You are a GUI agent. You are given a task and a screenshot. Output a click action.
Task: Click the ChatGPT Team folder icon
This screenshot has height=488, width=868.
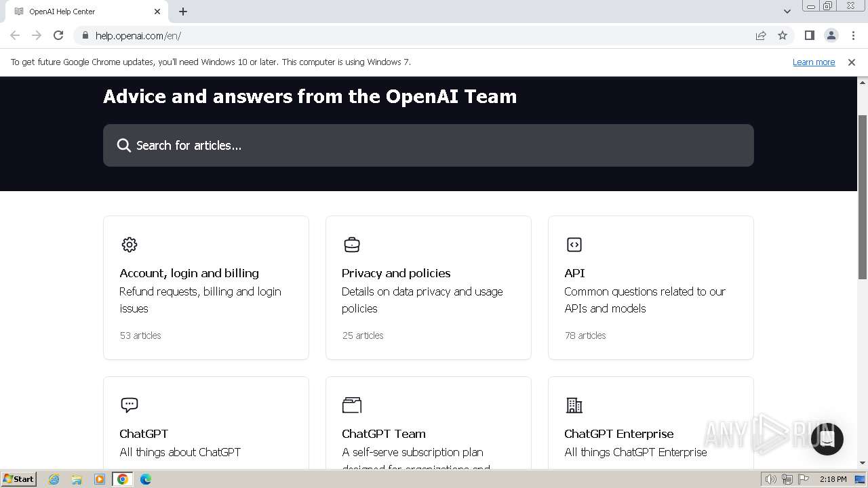point(351,405)
